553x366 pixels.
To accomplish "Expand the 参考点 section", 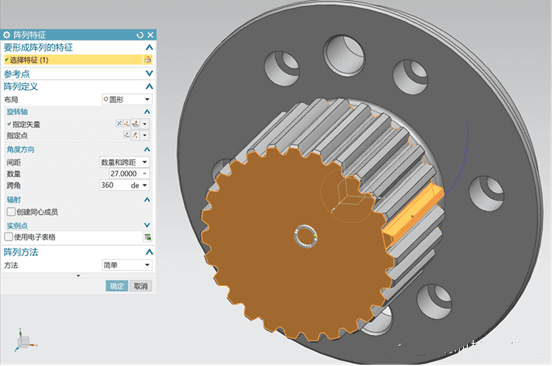I will point(149,73).
